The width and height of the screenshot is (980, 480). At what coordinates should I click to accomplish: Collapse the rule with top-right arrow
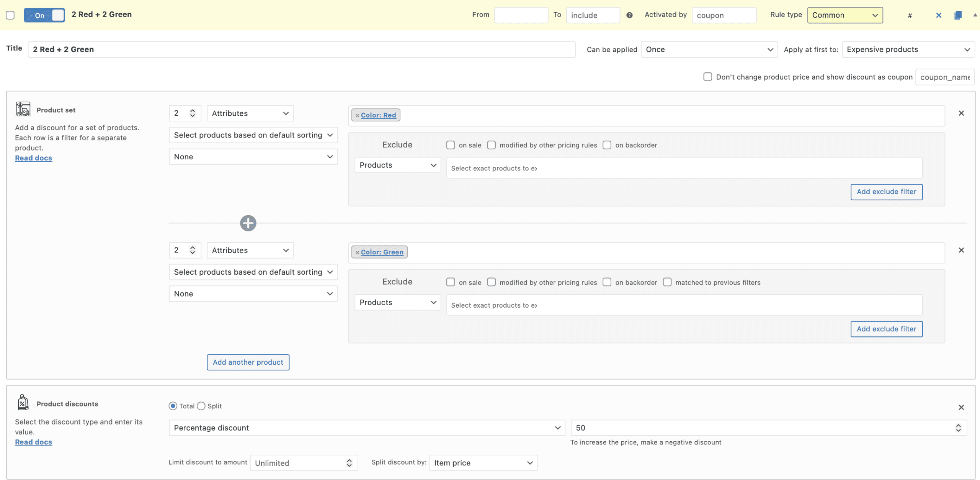click(975, 15)
